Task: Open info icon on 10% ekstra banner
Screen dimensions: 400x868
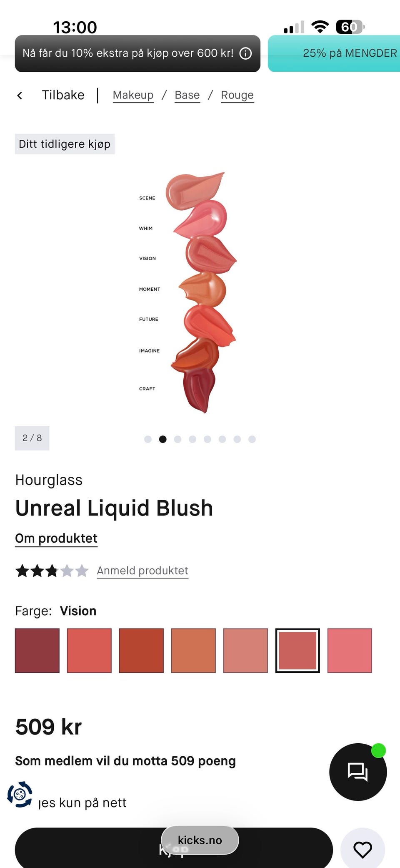Action: [245, 53]
